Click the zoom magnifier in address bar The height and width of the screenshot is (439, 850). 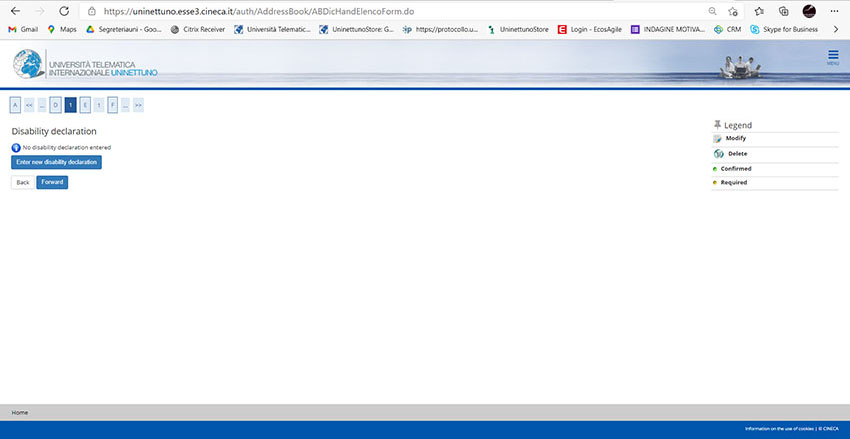click(x=712, y=11)
